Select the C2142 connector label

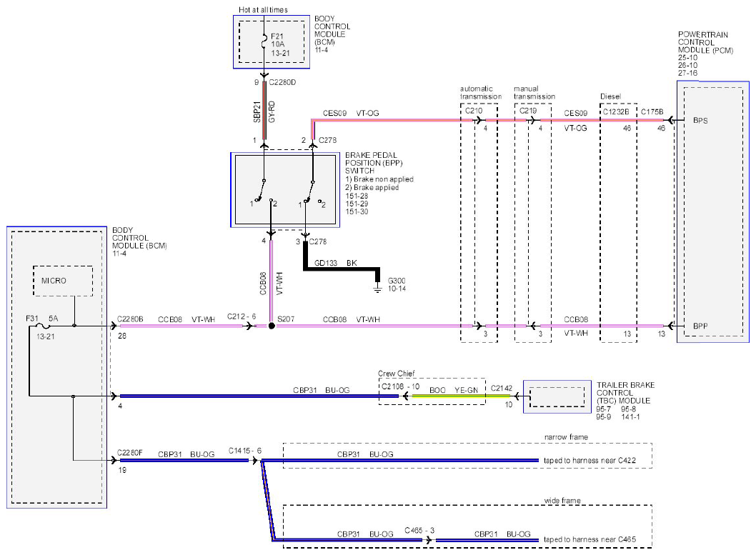(x=502, y=388)
